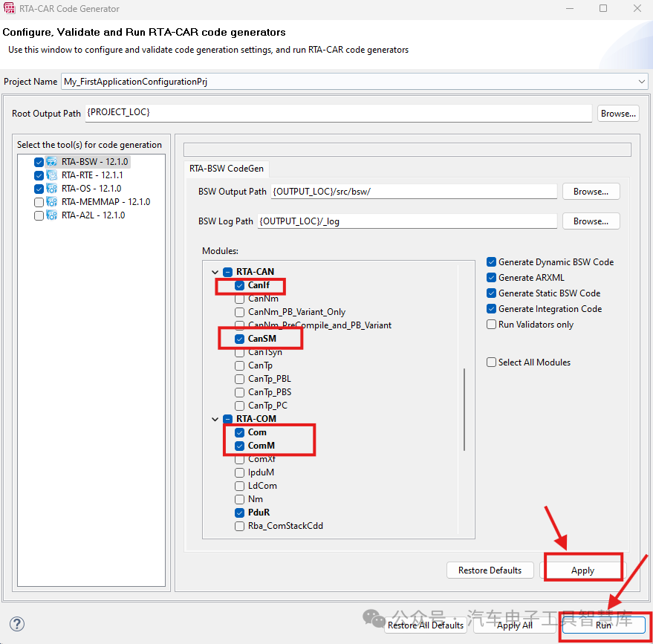
Task: Click the RTA-BSW 12.1.0 tool icon
Action: (x=52, y=161)
